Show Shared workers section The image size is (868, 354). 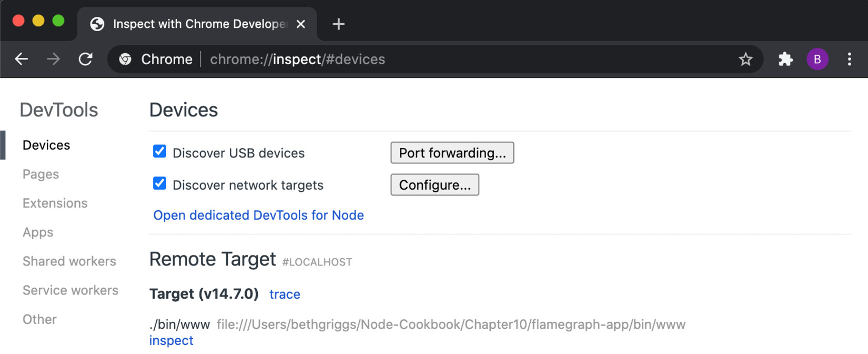pos(69,261)
